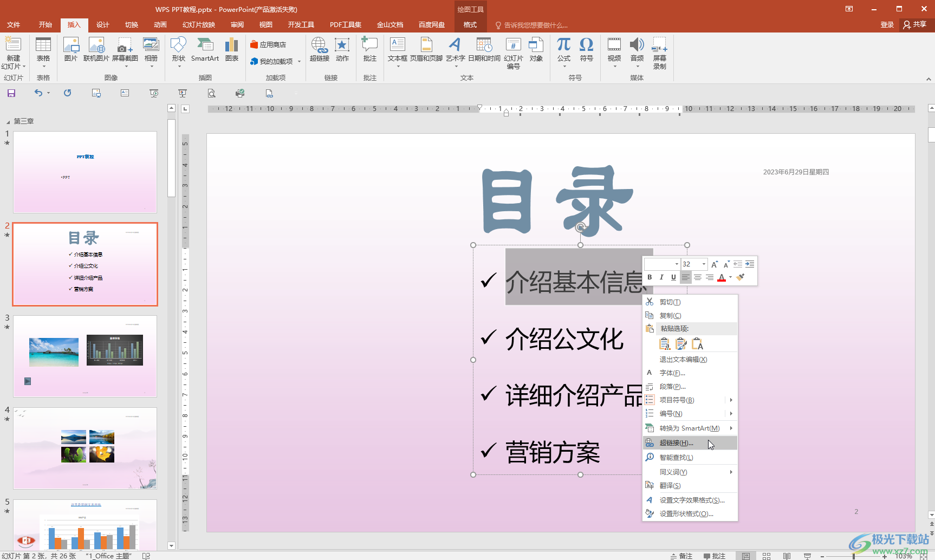Collapse the ribbon with the chevron
This screenshot has width=935, height=560.
tap(928, 79)
